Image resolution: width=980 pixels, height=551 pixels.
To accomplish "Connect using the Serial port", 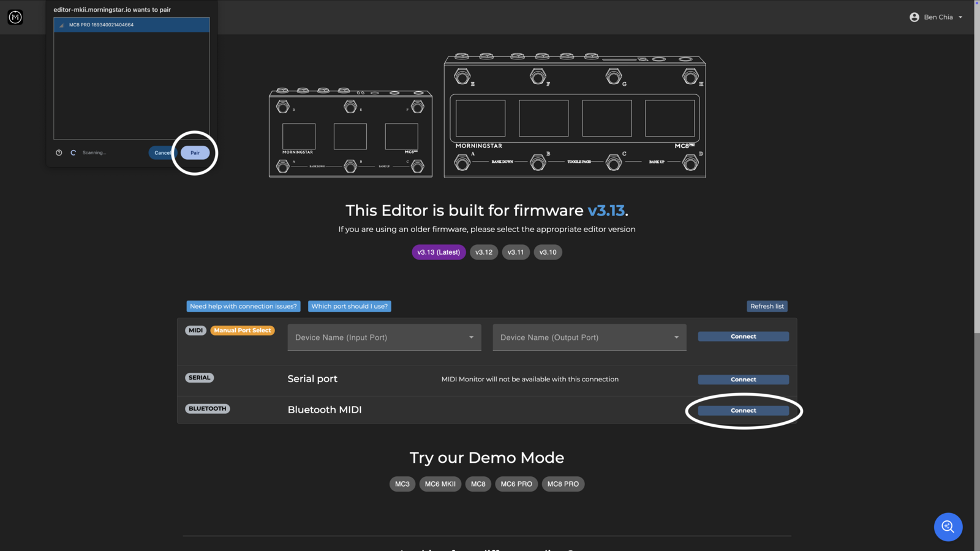I will [x=743, y=380].
